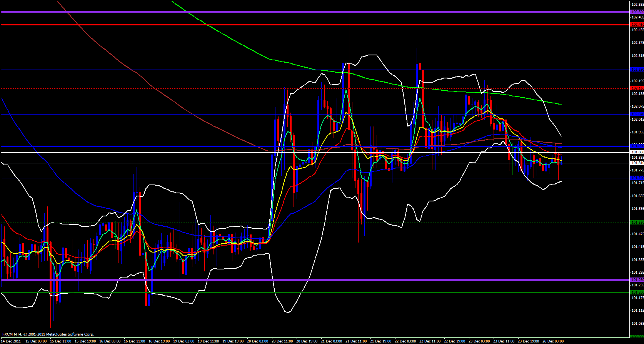Select the red 102.460 price label
Viewport: 644px width, 344px height.
[637, 25]
